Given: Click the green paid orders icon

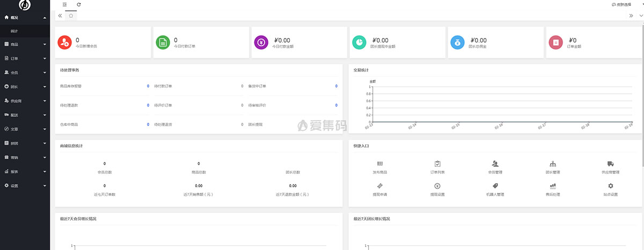Looking at the screenshot, I should 163,42.
